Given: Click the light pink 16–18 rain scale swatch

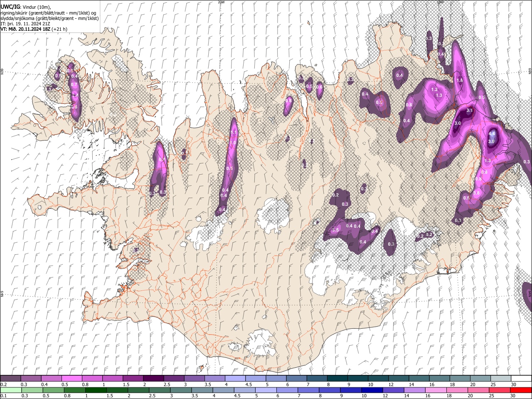Looking at the screenshot, I should coord(436,390).
